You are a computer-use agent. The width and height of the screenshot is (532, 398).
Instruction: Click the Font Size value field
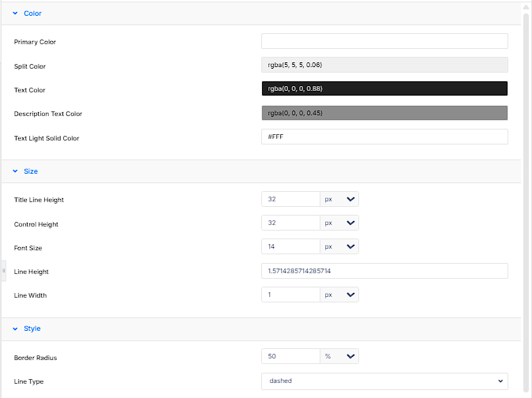click(290, 246)
